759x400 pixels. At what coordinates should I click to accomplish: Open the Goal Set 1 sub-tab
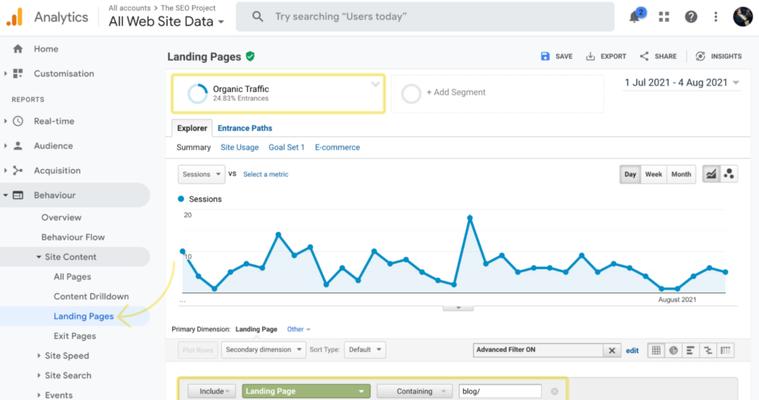click(x=287, y=147)
